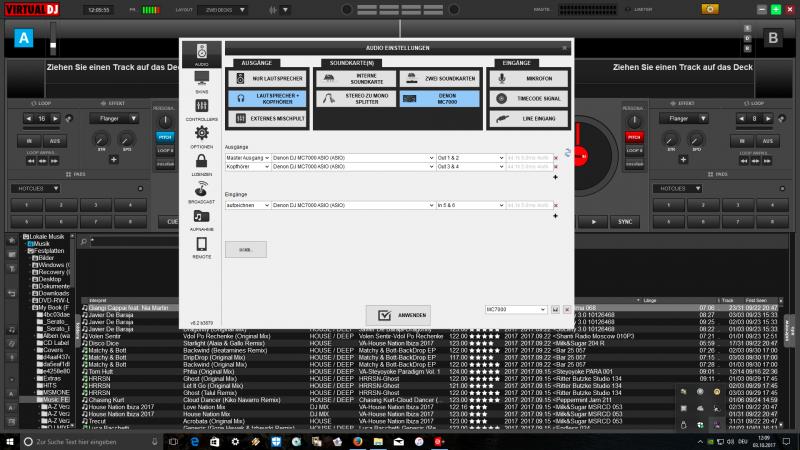
Task: Select Desktop folder in browser tree
Action: pos(50,280)
